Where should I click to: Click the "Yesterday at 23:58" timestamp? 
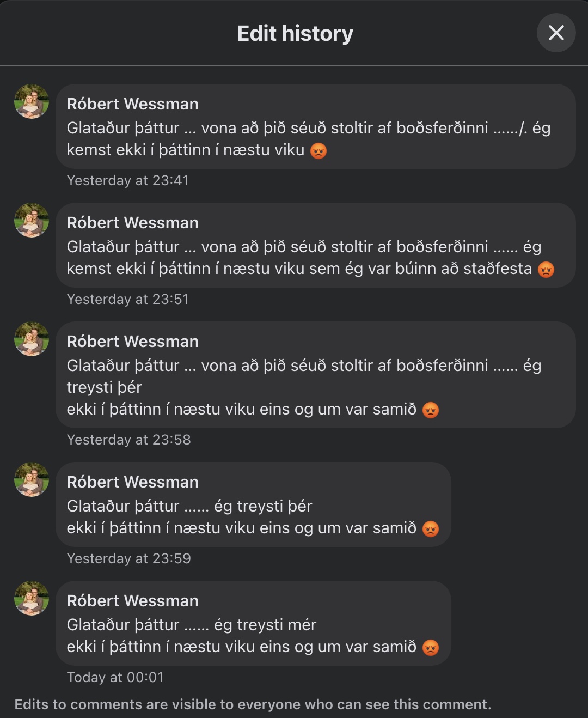(128, 440)
